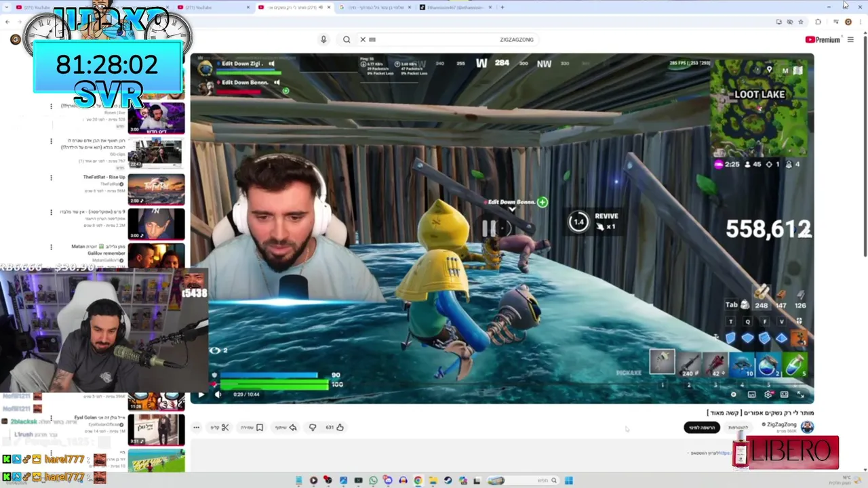
Task: Open the Eyal Golan recommended video thumbnail
Action: [x=156, y=430]
